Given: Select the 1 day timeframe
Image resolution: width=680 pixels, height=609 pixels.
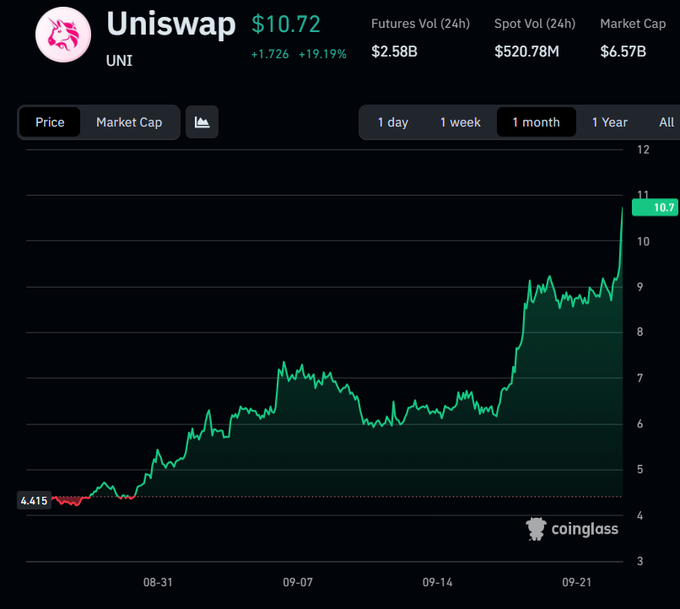Looking at the screenshot, I should pos(393,122).
